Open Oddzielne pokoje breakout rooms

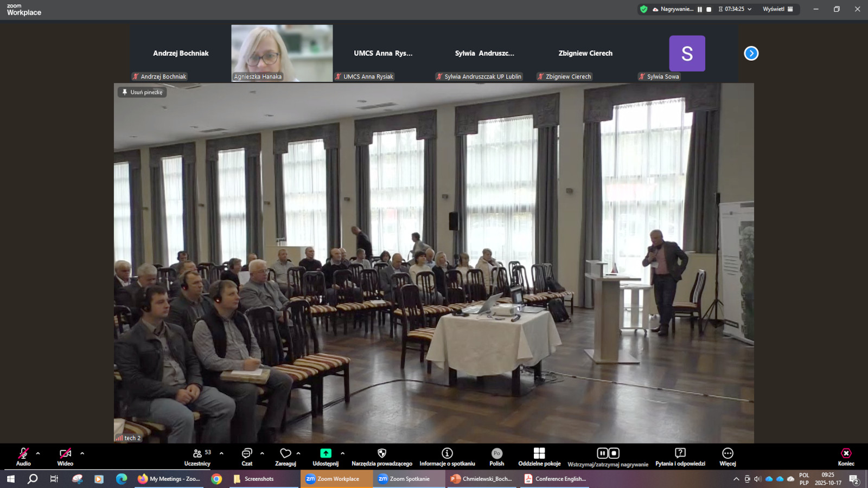click(539, 456)
